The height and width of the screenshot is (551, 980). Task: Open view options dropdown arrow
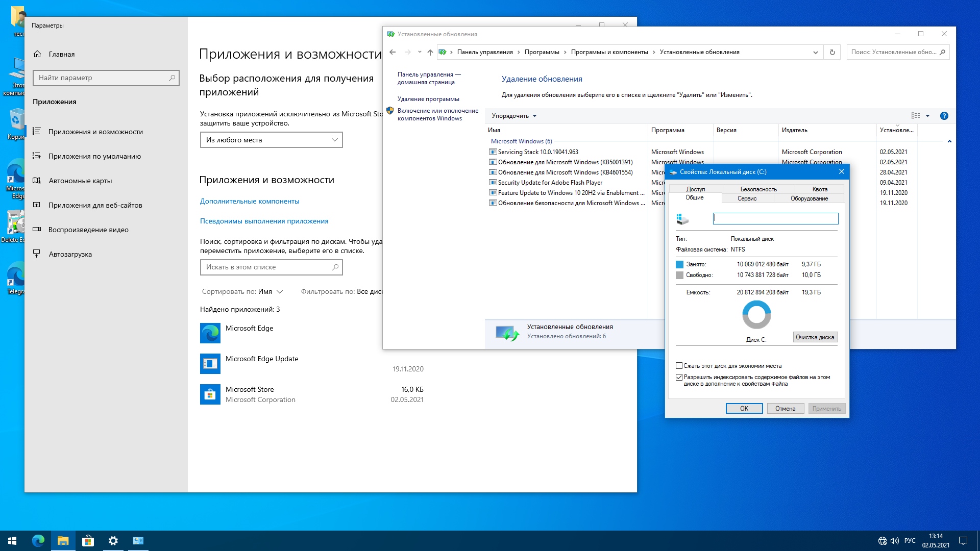928,116
